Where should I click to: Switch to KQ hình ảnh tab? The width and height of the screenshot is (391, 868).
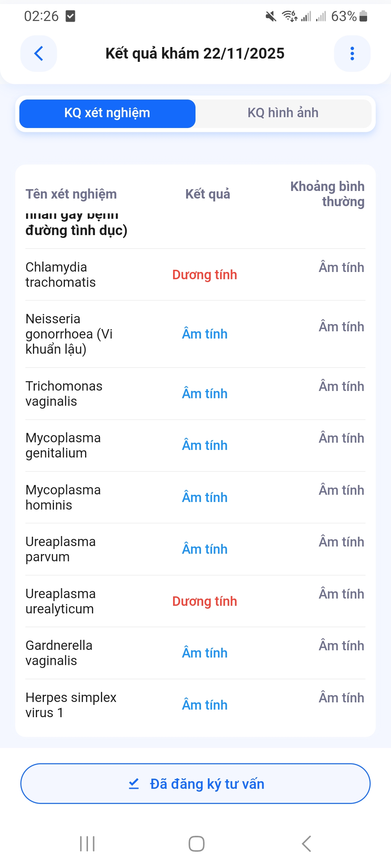click(x=283, y=113)
